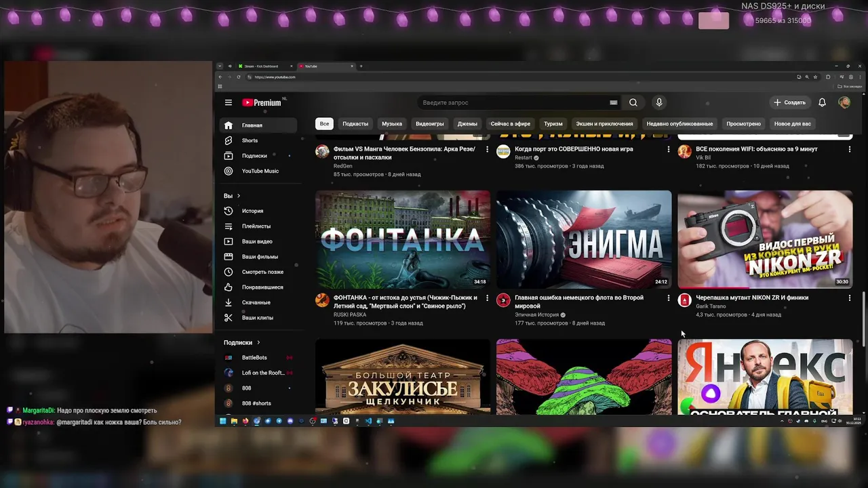Open VS Code from the taskbar
The height and width of the screenshot is (488, 868).
pyautogui.click(x=368, y=421)
